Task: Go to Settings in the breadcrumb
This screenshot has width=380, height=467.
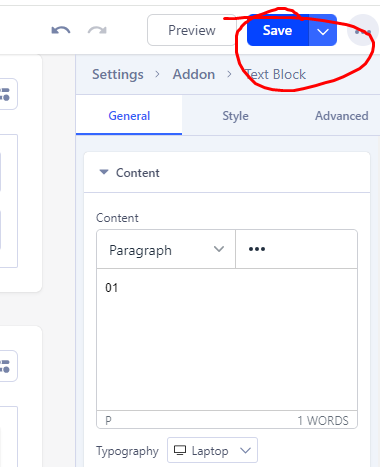Action: (x=118, y=74)
